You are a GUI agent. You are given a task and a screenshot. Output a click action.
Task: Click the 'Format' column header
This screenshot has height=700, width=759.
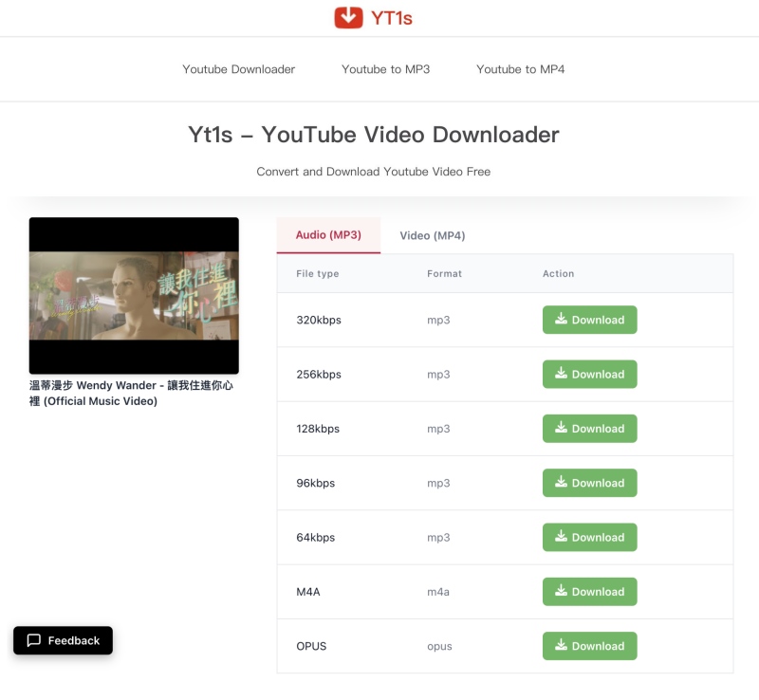444,273
